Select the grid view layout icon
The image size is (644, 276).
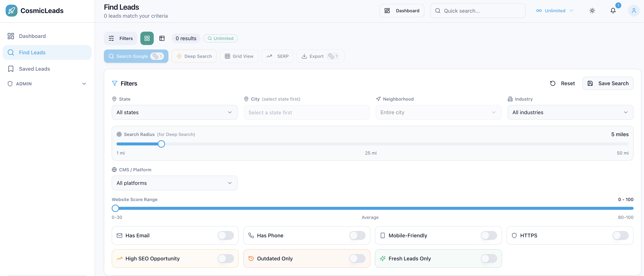[147, 38]
